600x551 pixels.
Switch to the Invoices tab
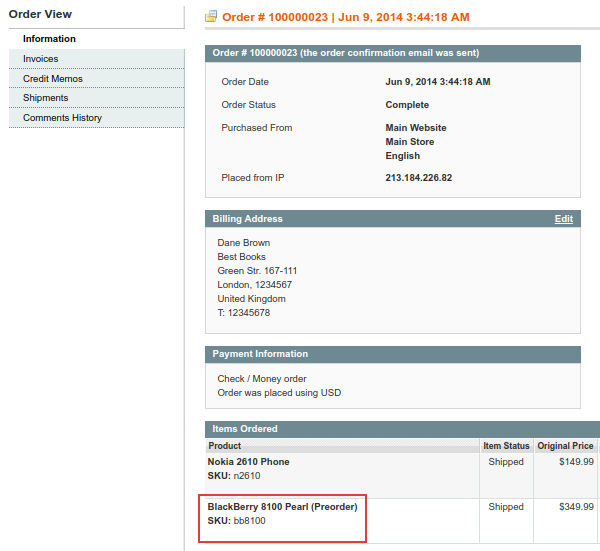[41, 59]
